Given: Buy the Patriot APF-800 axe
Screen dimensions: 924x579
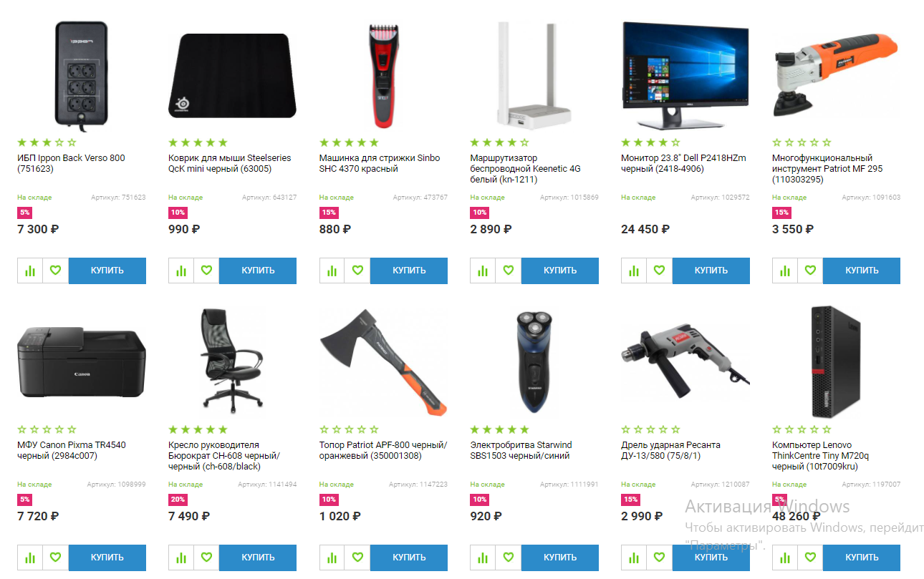Looking at the screenshot, I should click(409, 558).
